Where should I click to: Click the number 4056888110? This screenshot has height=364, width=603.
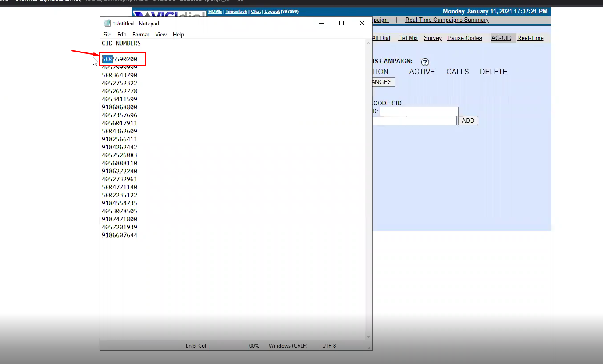(120, 163)
